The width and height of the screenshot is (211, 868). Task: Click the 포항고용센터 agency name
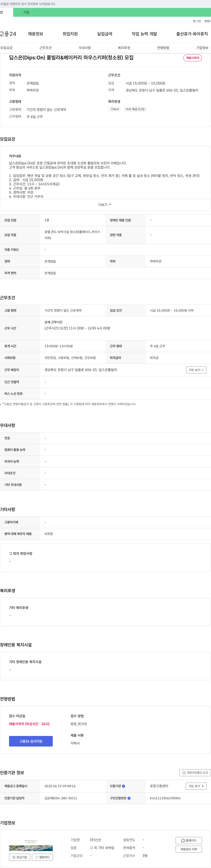pyautogui.click(x=159, y=786)
